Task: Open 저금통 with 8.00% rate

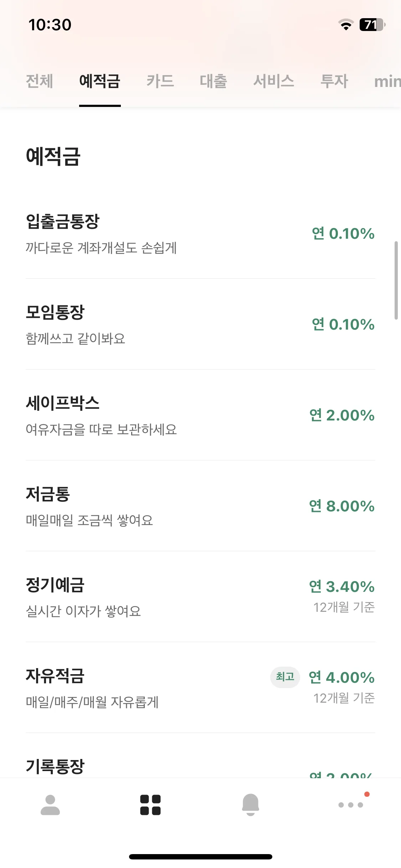Action: coord(200,506)
